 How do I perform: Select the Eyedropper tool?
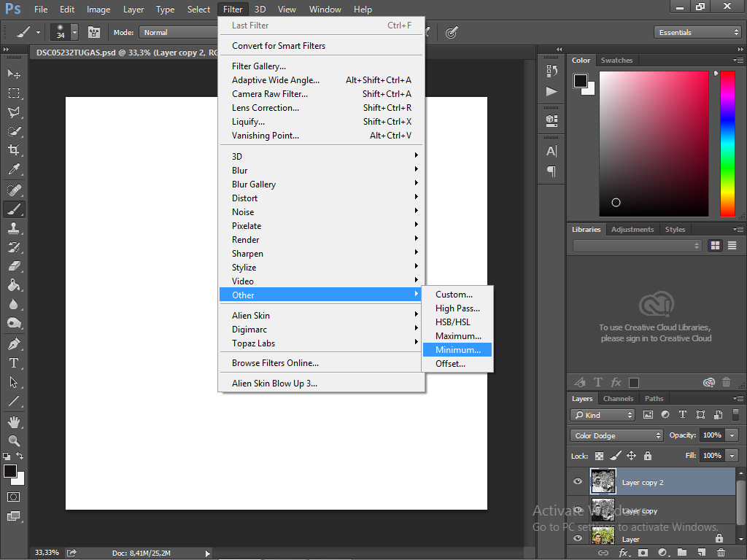coord(14,169)
